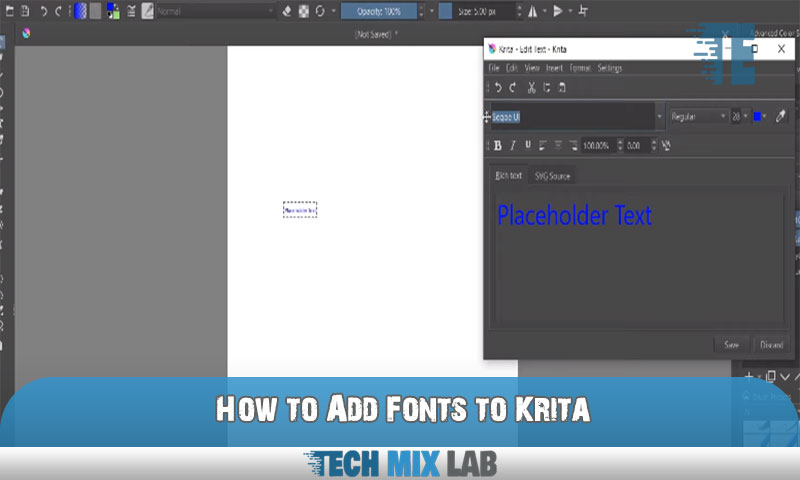Click the Discard button
This screenshot has height=480, width=800.
point(771,345)
